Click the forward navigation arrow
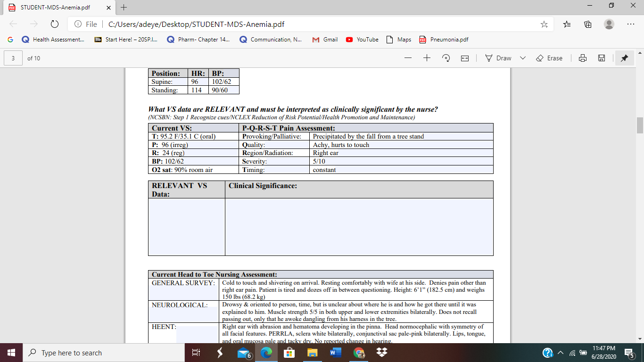 pos(33,24)
